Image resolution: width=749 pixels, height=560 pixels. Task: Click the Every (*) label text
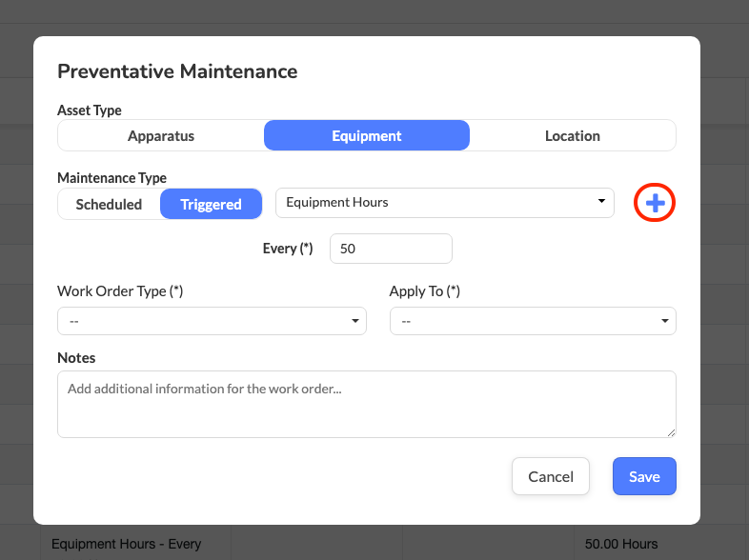288,249
